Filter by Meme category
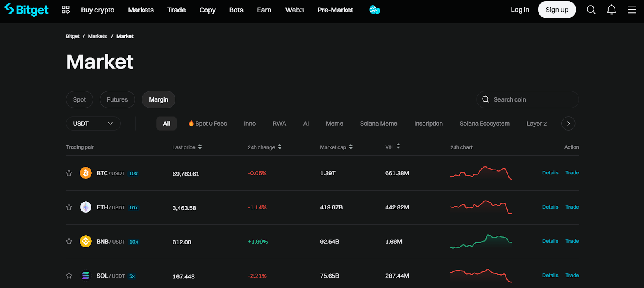Screen dimensions: 644x288 coord(334,124)
